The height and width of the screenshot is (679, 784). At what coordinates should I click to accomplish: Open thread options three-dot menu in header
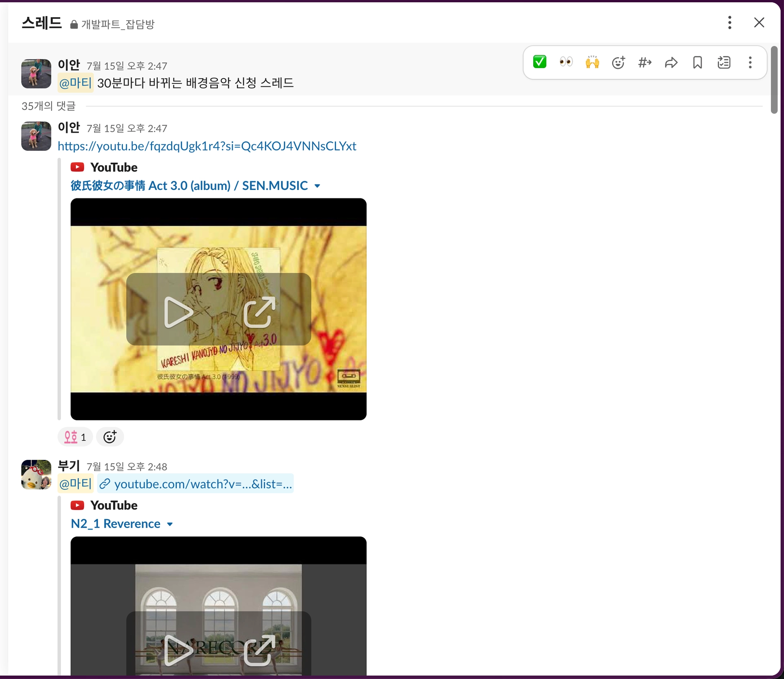click(730, 23)
